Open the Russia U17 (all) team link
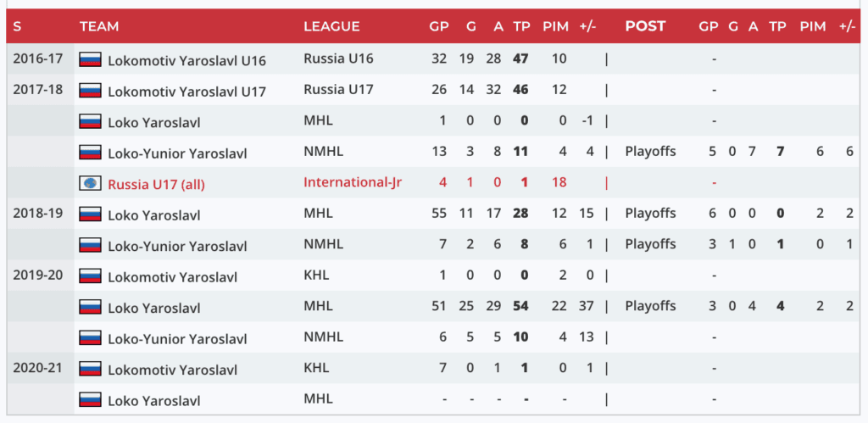Image resolution: width=868 pixels, height=423 pixels. pyautogui.click(x=156, y=184)
